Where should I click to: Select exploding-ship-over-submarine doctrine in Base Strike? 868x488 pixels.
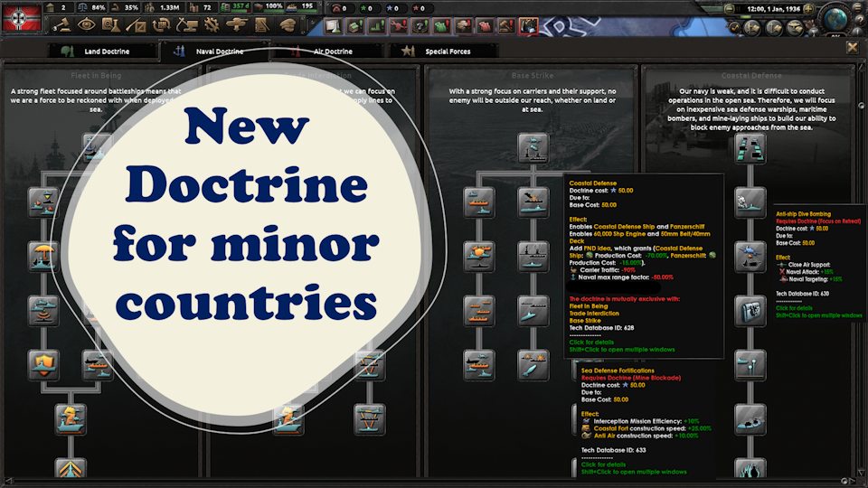(x=533, y=202)
